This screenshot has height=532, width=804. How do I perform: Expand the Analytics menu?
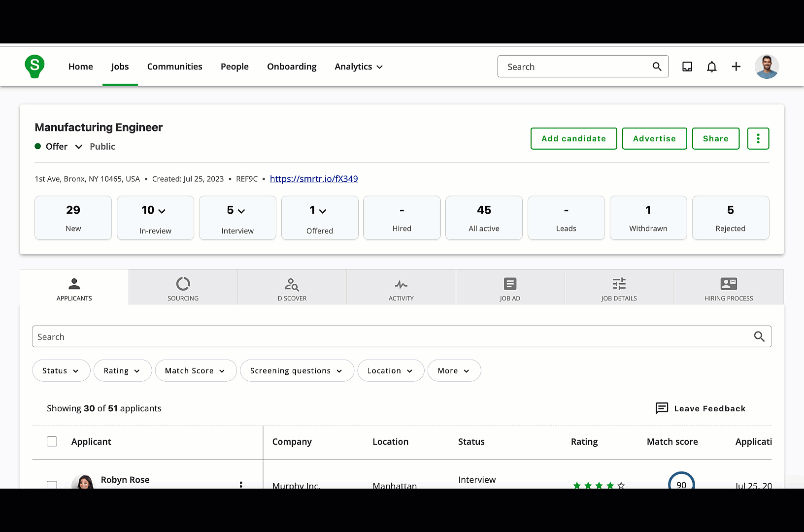(x=359, y=66)
